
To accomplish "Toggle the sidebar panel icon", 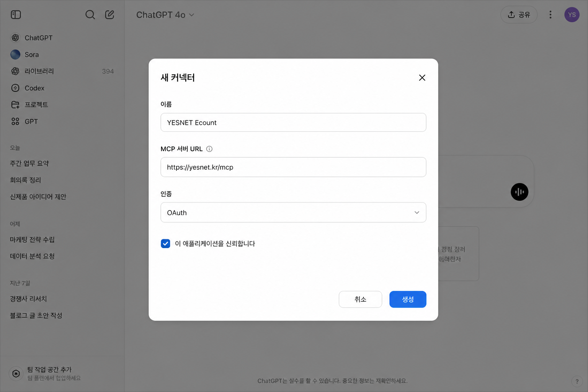I will tap(16, 15).
